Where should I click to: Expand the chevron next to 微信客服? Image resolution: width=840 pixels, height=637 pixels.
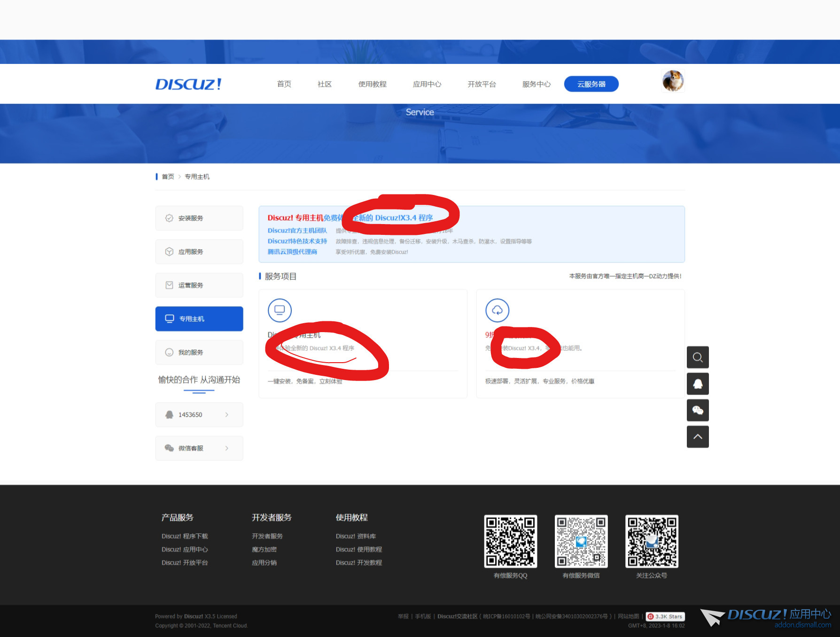click(x=227, y=448)
